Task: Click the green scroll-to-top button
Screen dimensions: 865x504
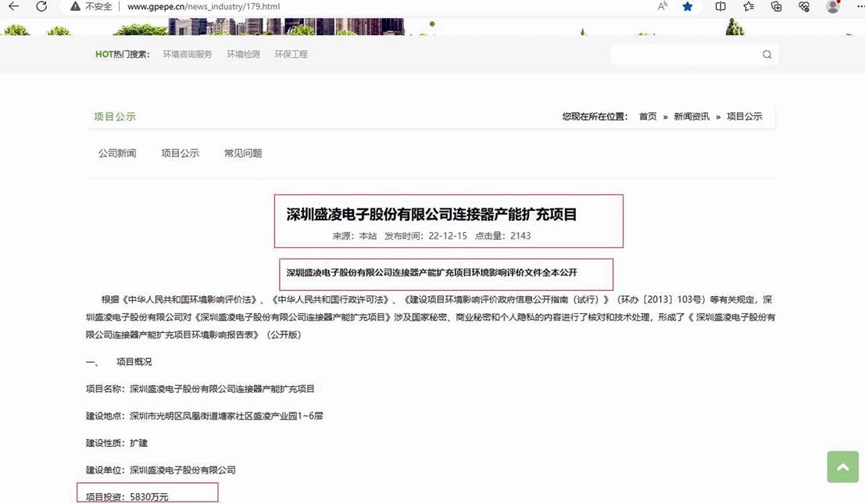Action: tap(842, 466)
